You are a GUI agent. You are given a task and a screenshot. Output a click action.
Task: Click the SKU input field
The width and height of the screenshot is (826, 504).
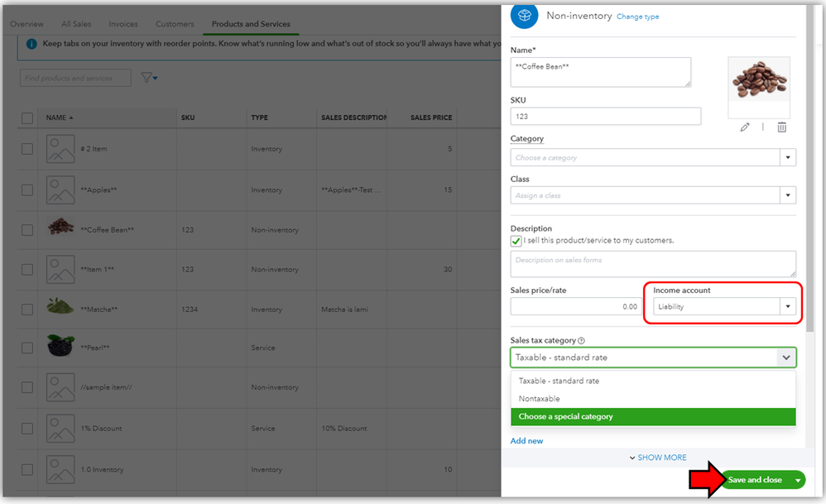605,117
